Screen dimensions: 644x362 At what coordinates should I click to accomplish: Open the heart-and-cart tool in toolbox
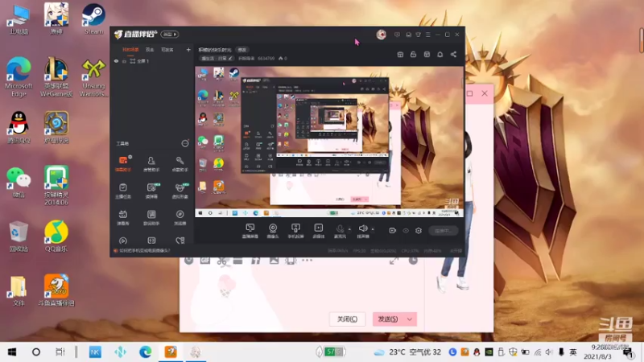[180, 241]
